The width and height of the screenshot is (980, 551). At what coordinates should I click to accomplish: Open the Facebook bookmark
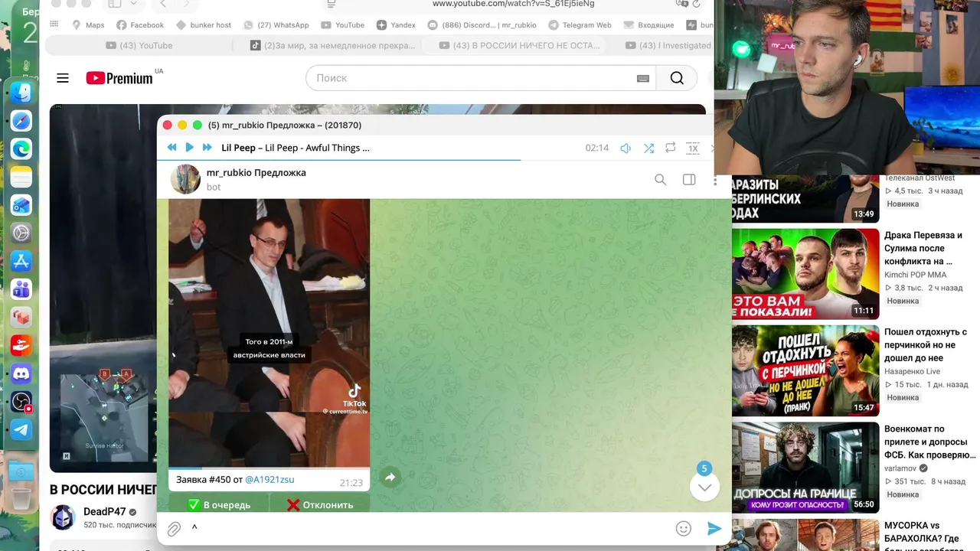(140, 25)
